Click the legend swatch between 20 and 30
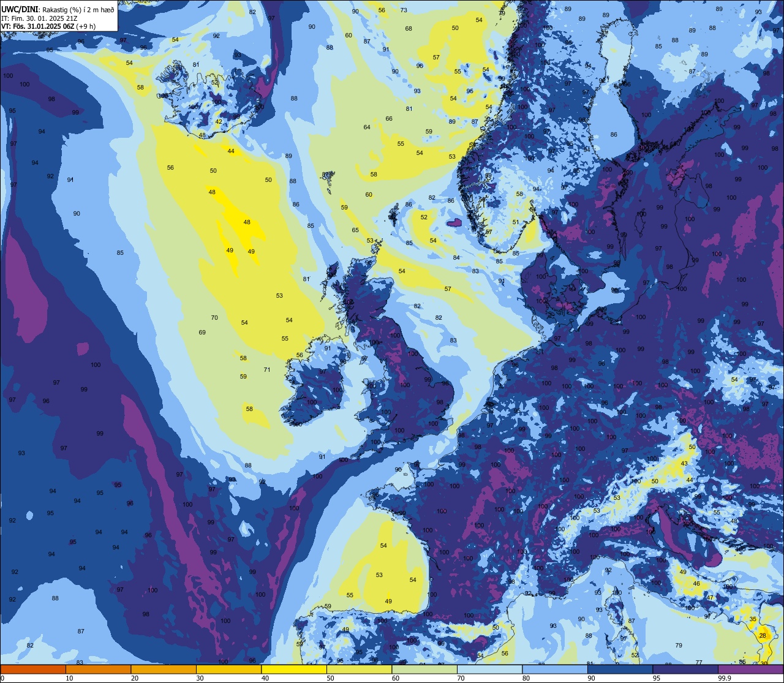Viewport: 784px width, 683px height. tap(164, 669)
